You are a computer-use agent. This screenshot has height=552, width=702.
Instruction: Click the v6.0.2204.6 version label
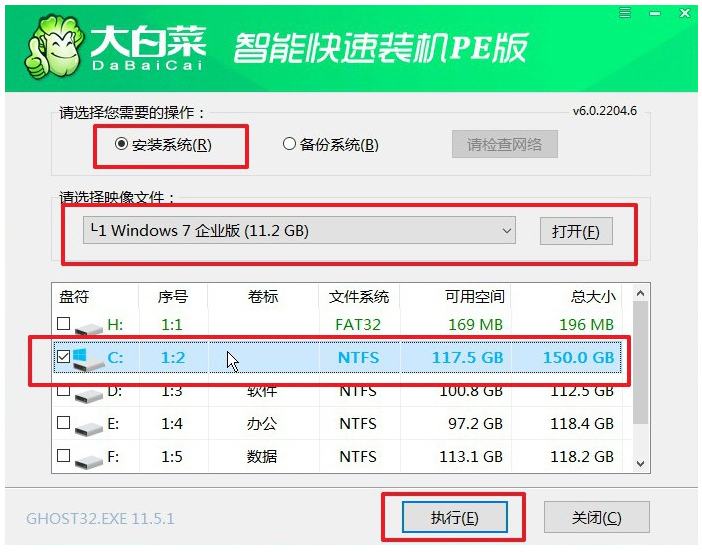point(605,111)
